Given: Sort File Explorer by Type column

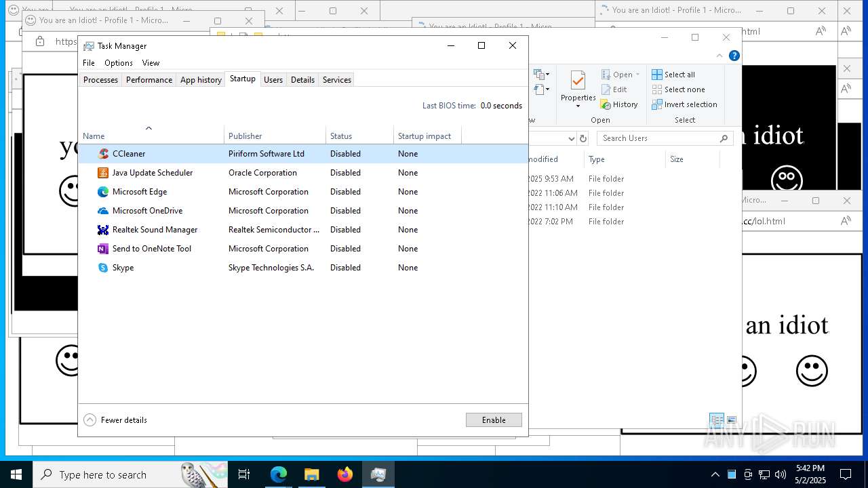Looking at the screenshot, I should coord(625,159).
